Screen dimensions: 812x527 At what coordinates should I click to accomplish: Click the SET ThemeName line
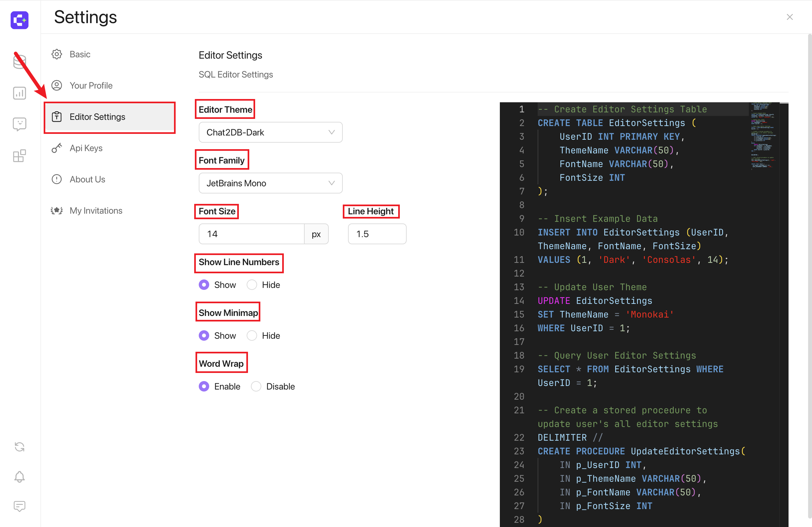[606, 315]
